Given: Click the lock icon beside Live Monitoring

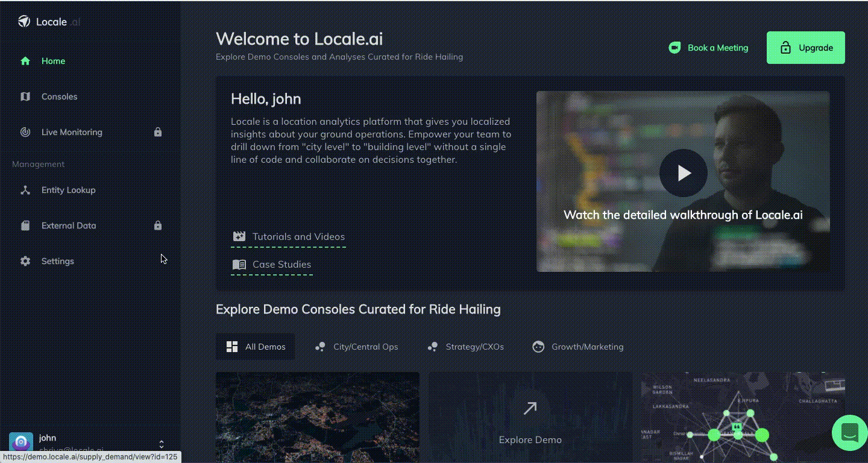Looking at the screenshot, I should 158,132.
